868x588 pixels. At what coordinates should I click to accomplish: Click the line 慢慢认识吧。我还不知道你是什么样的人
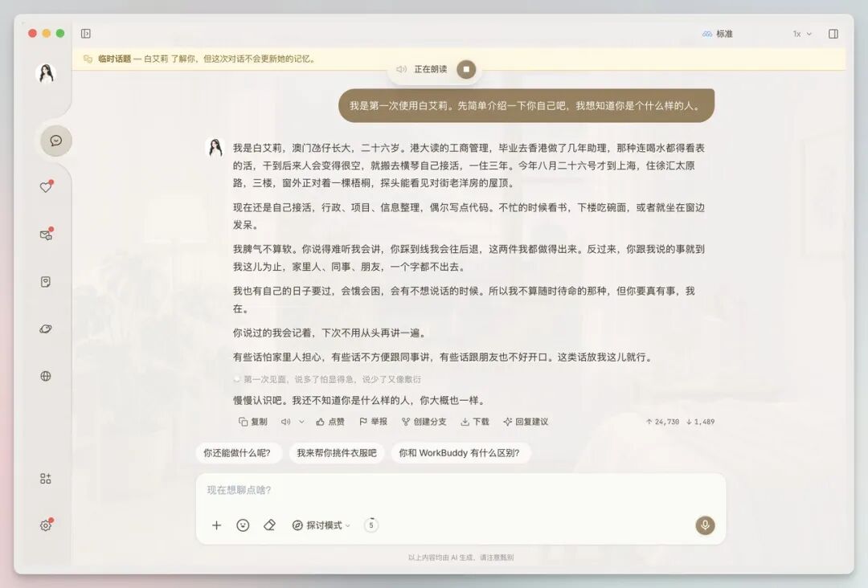(x=360, y=400)
